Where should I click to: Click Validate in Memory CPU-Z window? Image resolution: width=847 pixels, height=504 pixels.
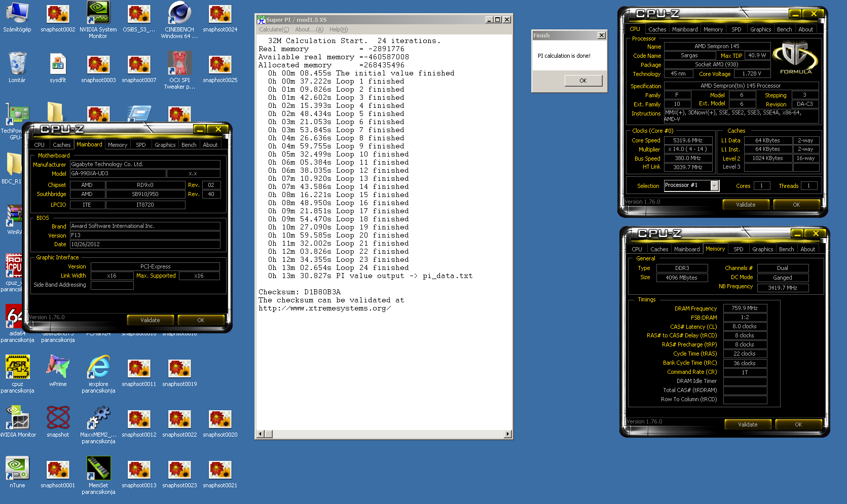click(x=748, y=424)
